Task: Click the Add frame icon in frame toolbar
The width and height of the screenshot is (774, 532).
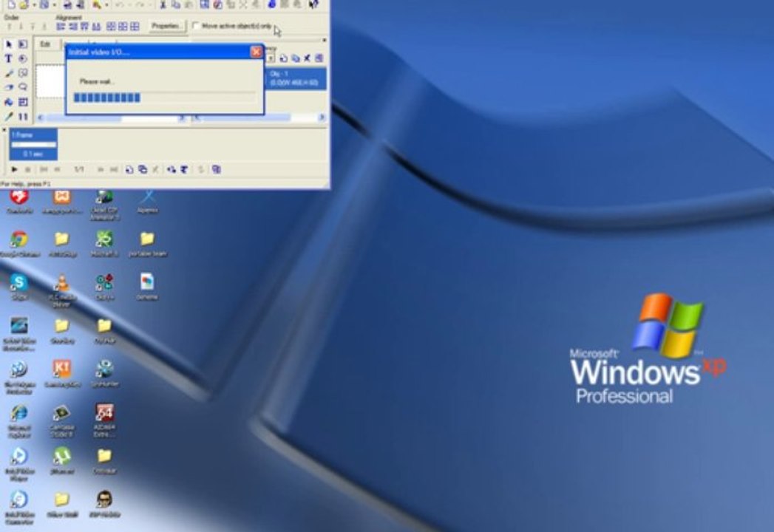Action: 129,169
